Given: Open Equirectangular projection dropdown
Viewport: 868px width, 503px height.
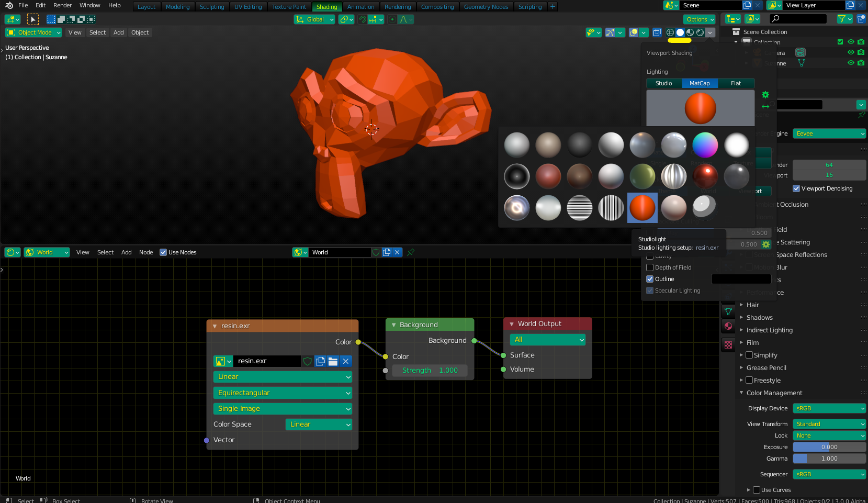Looking at the screenshot, I should (283, 393).
